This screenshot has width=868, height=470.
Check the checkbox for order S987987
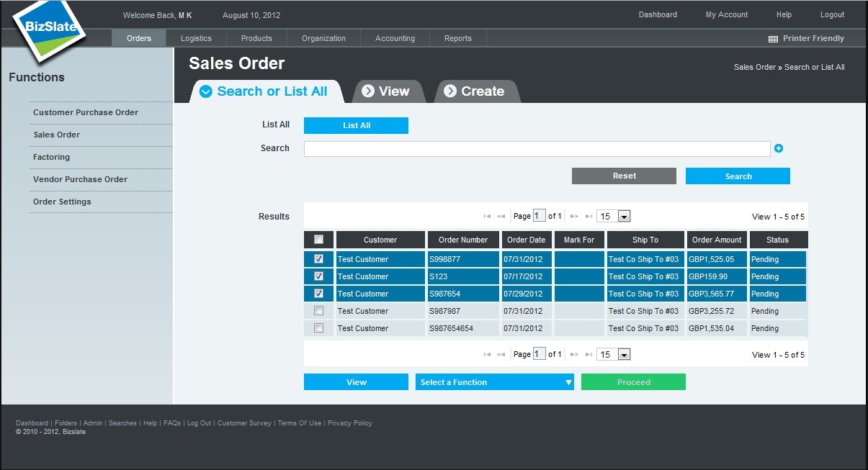(318, 310)
